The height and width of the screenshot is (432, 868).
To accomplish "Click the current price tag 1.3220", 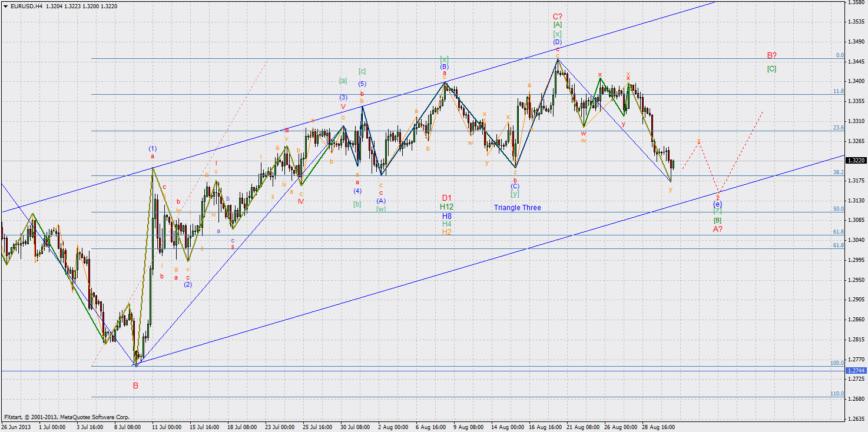I will pos(856,160).
